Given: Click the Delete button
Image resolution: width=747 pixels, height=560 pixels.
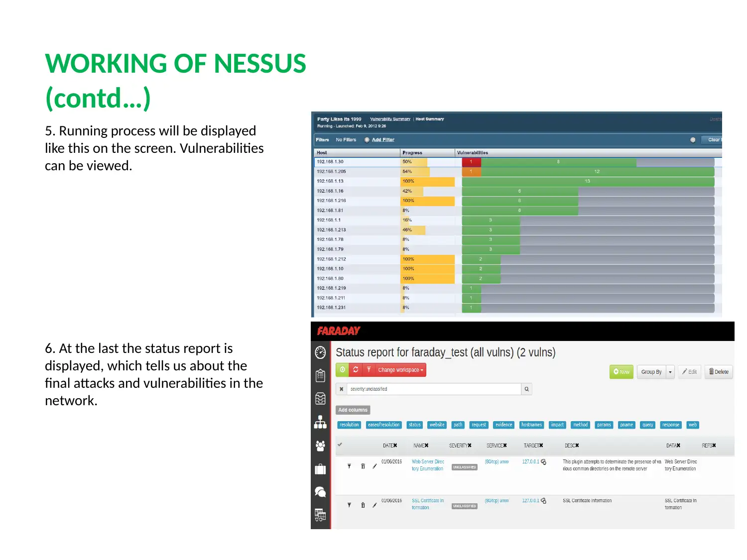Looking at the screenshot, I should point(719,372).
